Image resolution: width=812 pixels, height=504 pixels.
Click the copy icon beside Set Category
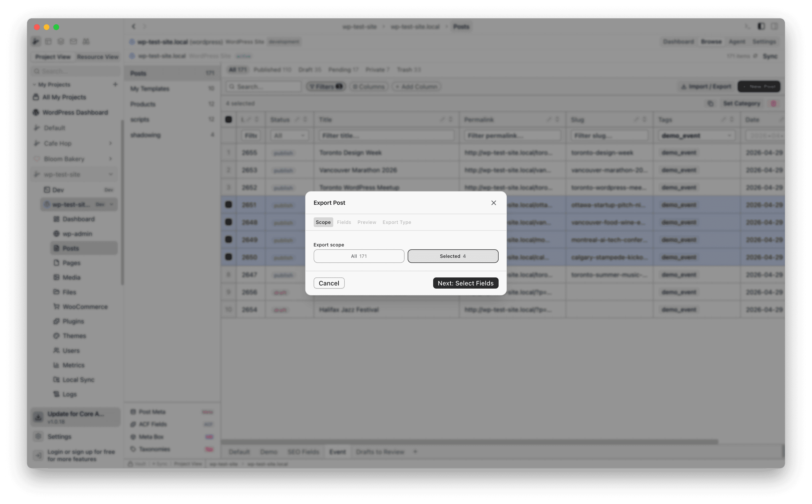[710, 104]
